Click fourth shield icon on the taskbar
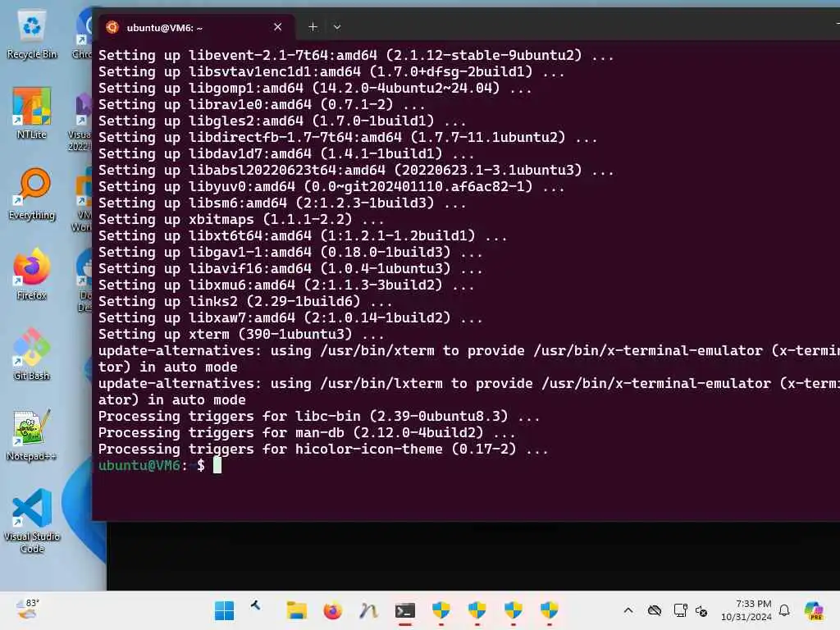 point(549,610)
